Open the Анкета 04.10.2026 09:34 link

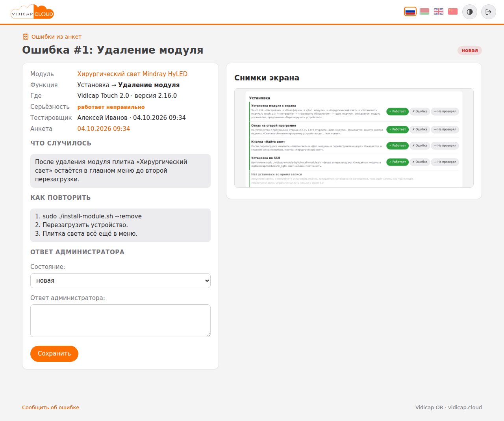(x=104, y=129)
